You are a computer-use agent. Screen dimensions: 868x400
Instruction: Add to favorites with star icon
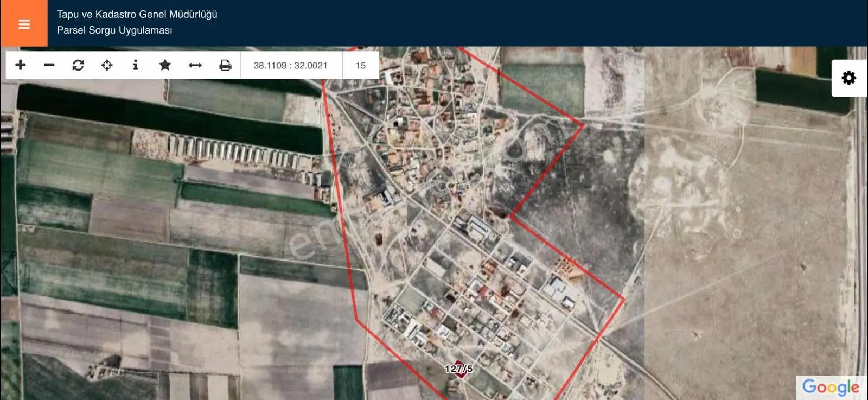tap(165, 65)
